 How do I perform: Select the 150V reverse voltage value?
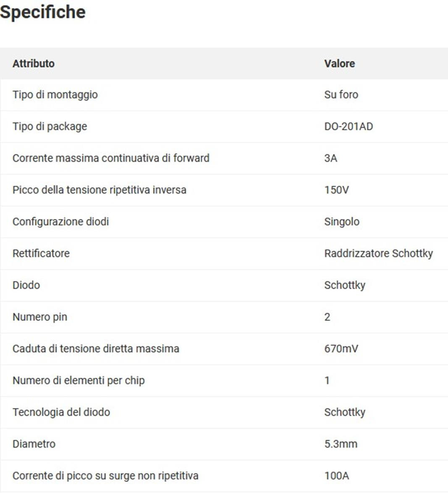click(x=336, y=190)
